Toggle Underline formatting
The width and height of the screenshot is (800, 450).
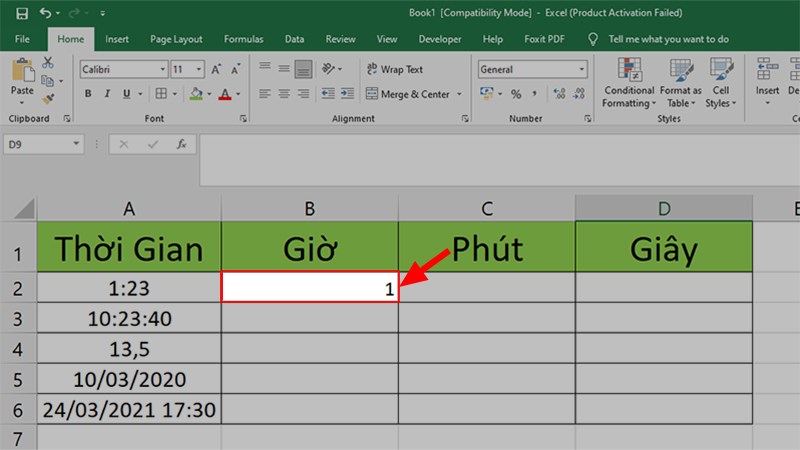coord(126,93)
